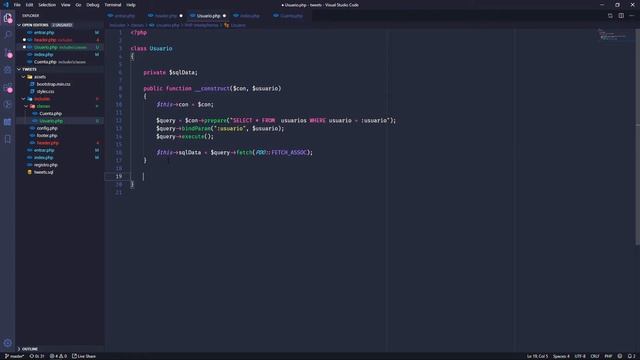Screen dimensions: 640x360
Task: Open View menu
Action: tap(66, 5)
